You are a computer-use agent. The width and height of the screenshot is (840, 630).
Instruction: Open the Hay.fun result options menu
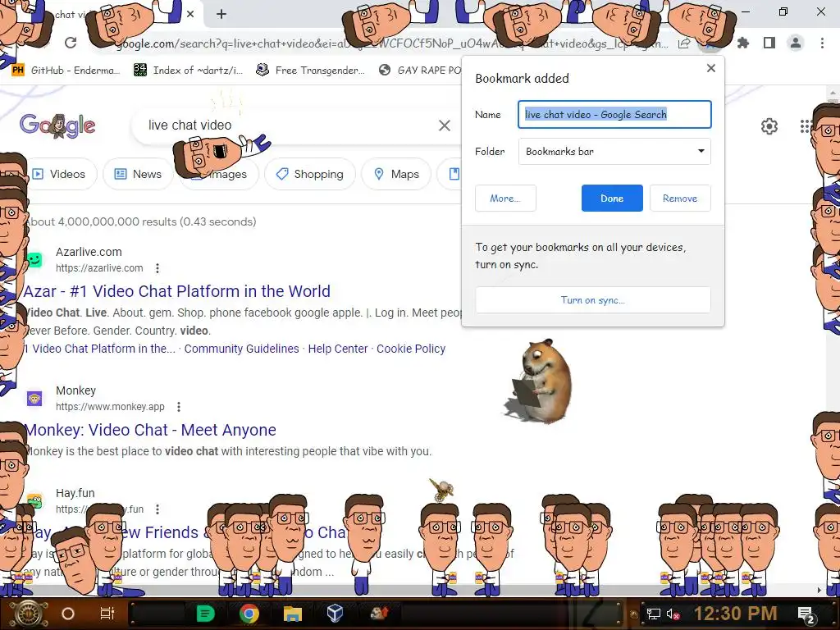(157, 509)
